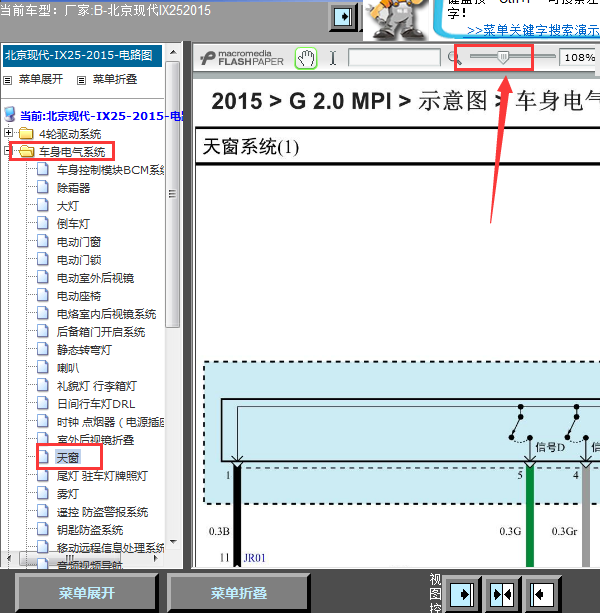Click the JR01 connector label

(x=254, y=557)
